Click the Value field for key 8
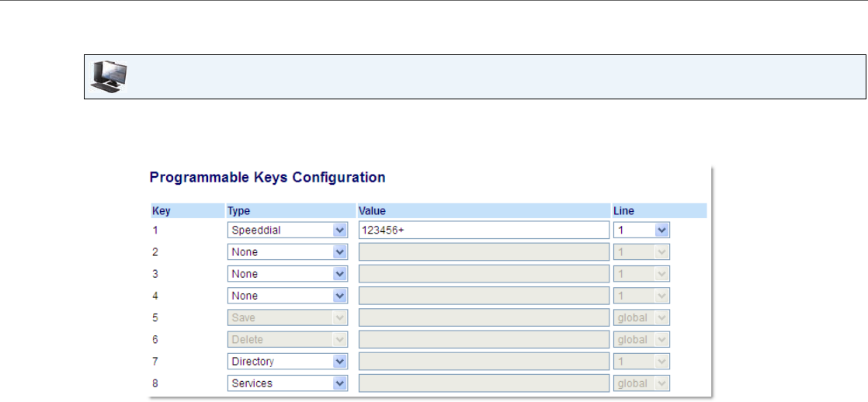 483,383
